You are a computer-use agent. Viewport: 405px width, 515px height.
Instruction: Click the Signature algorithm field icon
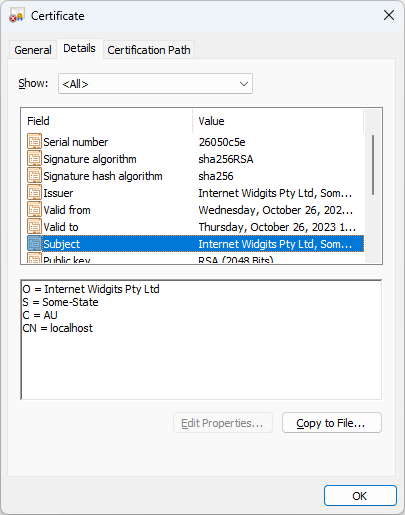(34, 158)
